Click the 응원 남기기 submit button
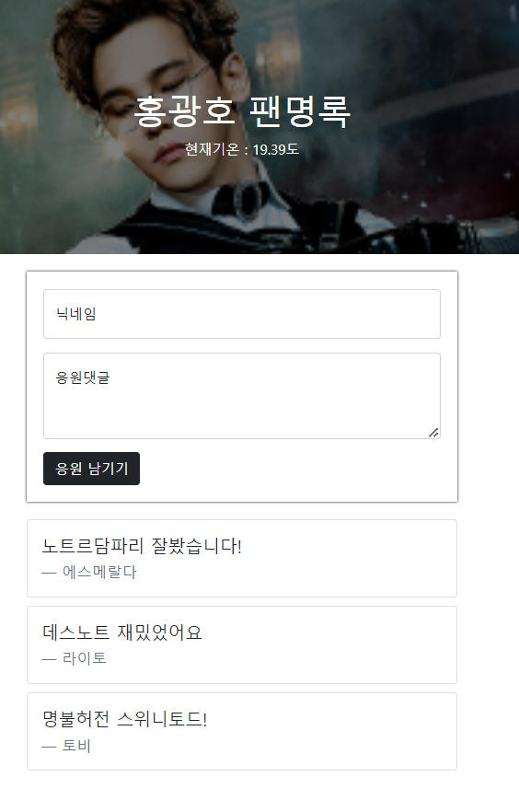 (92, 469)
